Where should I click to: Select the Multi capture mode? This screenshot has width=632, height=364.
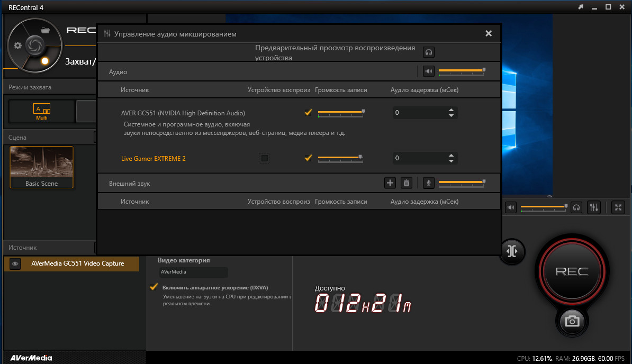[x=41, y=112]
